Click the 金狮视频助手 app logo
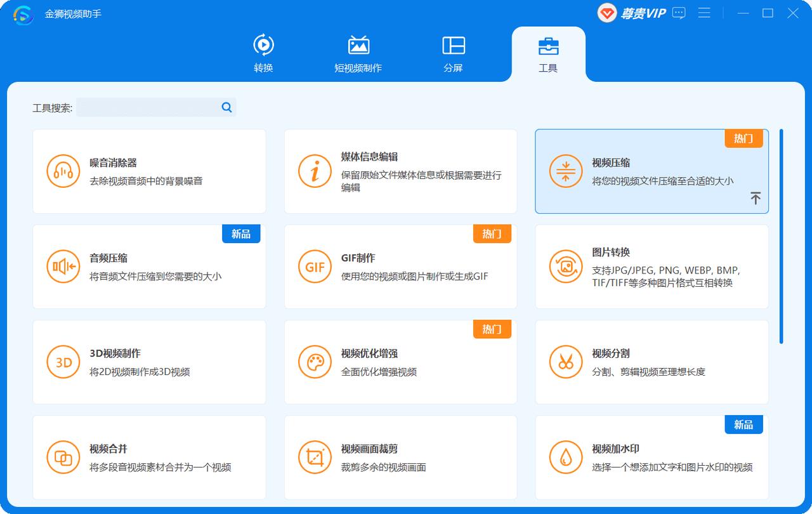 pos(23,13)
